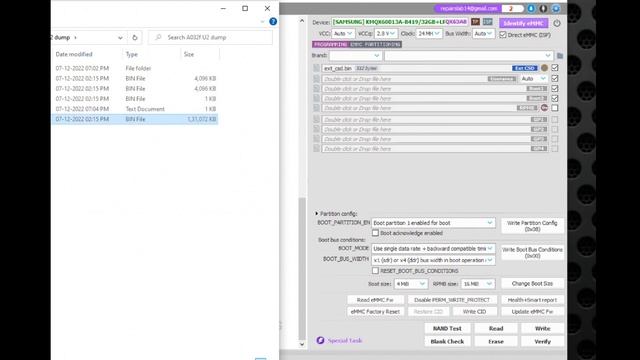Click the file icon left of RPMB row
This screenshot has height=360, width=640.
point(316,108)
